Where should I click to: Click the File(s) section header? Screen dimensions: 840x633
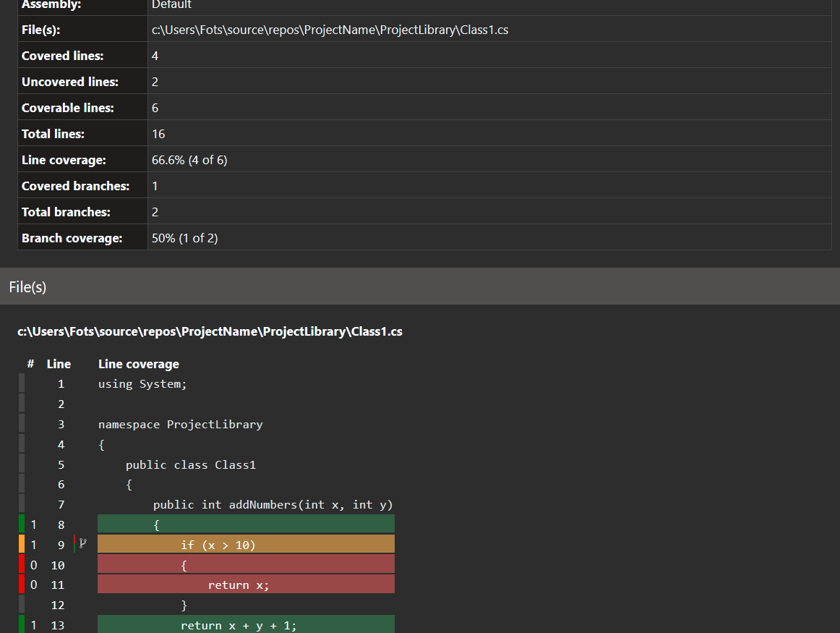(x=420, y=286)
